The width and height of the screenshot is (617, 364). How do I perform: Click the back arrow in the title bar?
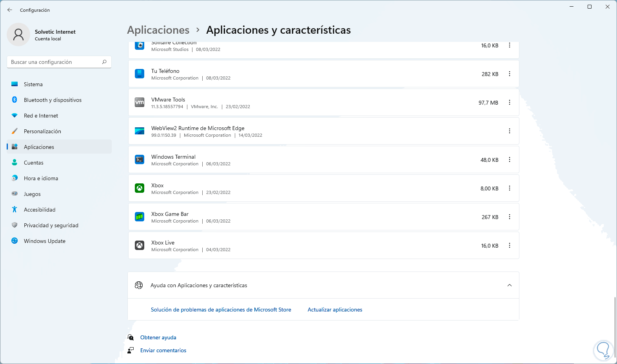click(x=10, y=10)
